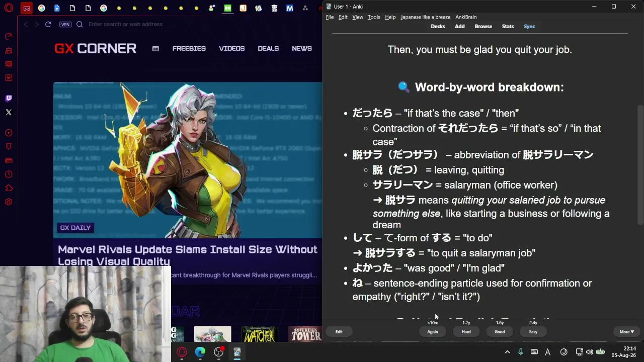Click the Anki card Edit button
This screenshot has height=362, width=644.
coord(339,332)
